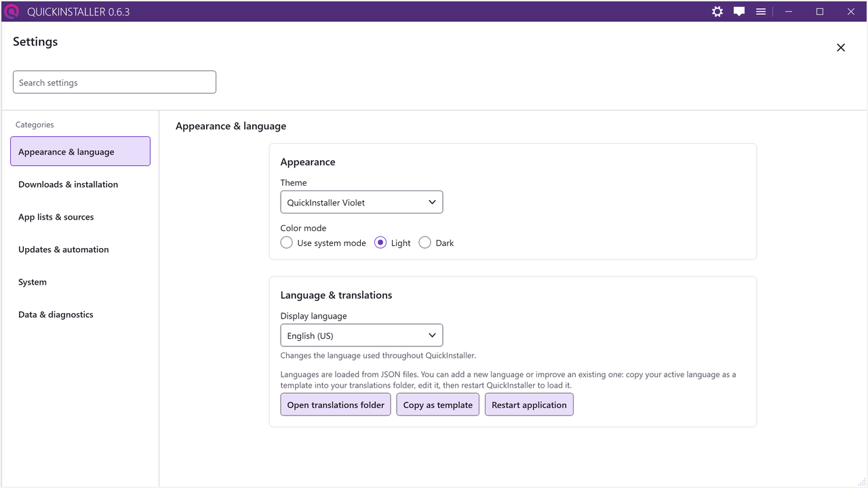Close the Settings panel with X
The width and height of the screenshot is (868, 488).
click(841, 47)
